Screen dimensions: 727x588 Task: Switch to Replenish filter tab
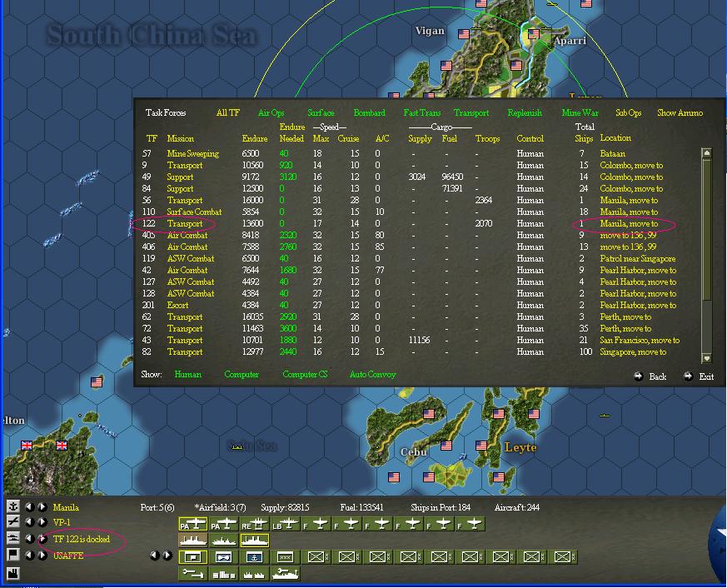[525, 112]
